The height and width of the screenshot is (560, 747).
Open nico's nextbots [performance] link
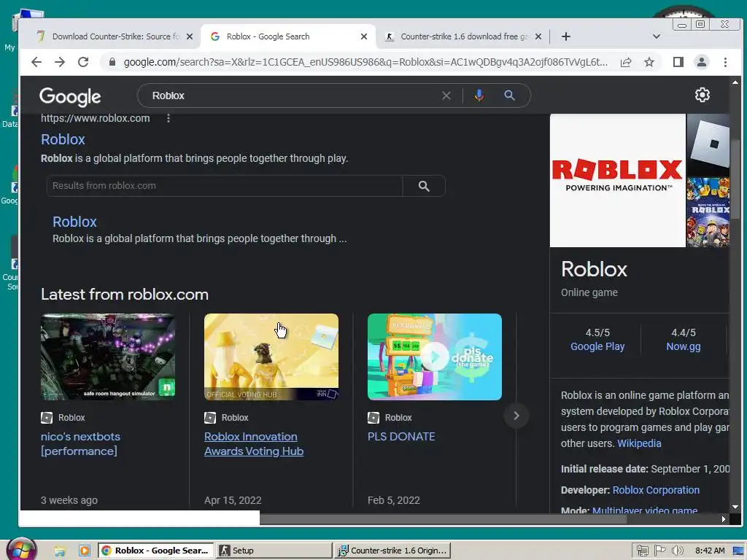80,444
